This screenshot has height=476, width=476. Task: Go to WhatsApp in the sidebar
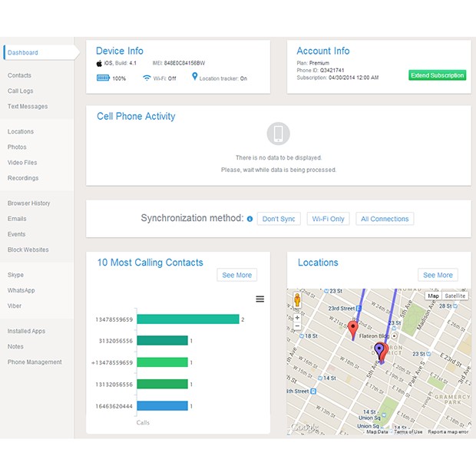[x=21, y=290]
